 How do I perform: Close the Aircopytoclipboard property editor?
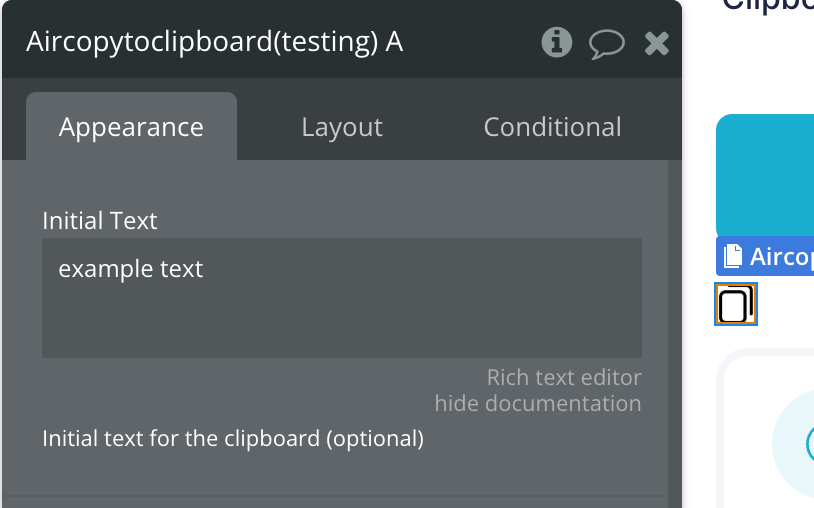[x=656, y=43]
